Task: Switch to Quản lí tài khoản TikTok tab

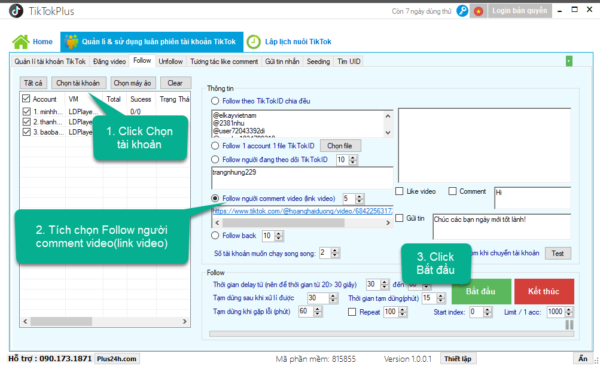Action: tap(50, 61)
